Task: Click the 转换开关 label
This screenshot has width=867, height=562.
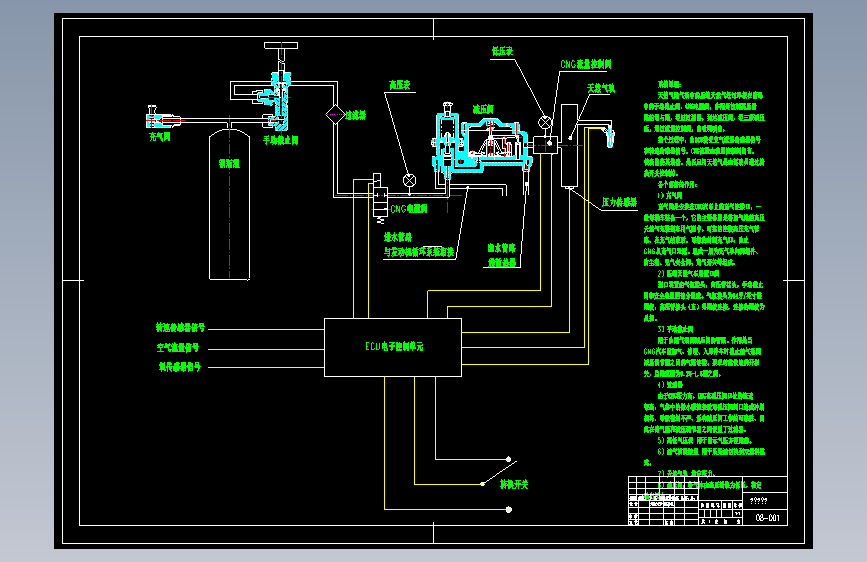Action: tap(514, 484)
